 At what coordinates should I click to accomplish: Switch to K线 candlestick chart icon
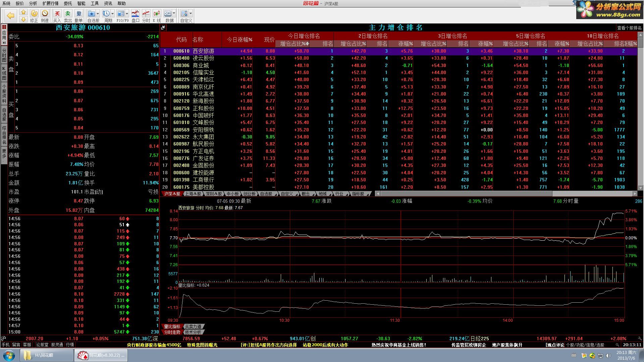pyautogui.click(x=157, y=13)
